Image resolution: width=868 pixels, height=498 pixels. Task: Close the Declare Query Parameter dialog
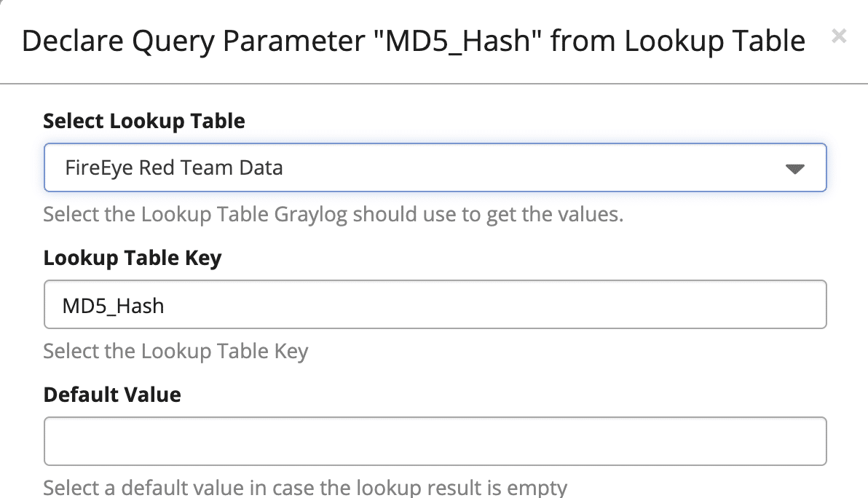[x=839, y=36]
